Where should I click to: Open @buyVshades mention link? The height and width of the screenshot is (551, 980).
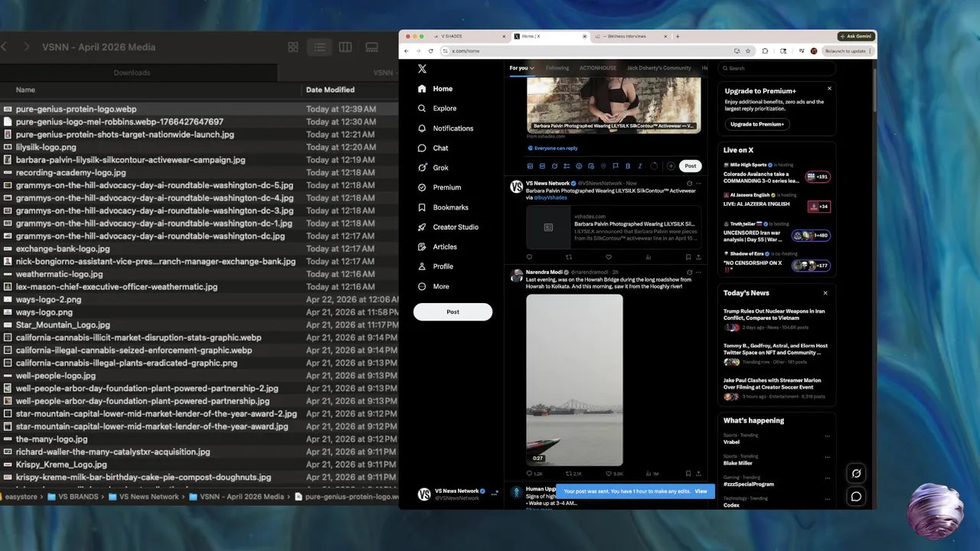[550, 197]
